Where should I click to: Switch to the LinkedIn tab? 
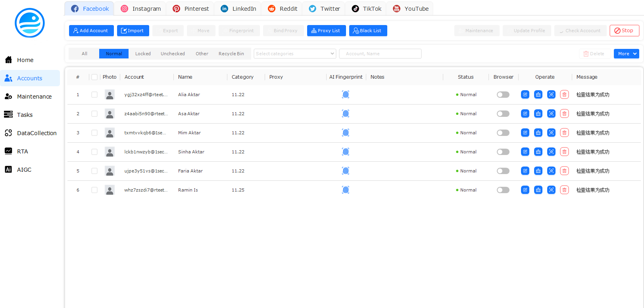238,9
